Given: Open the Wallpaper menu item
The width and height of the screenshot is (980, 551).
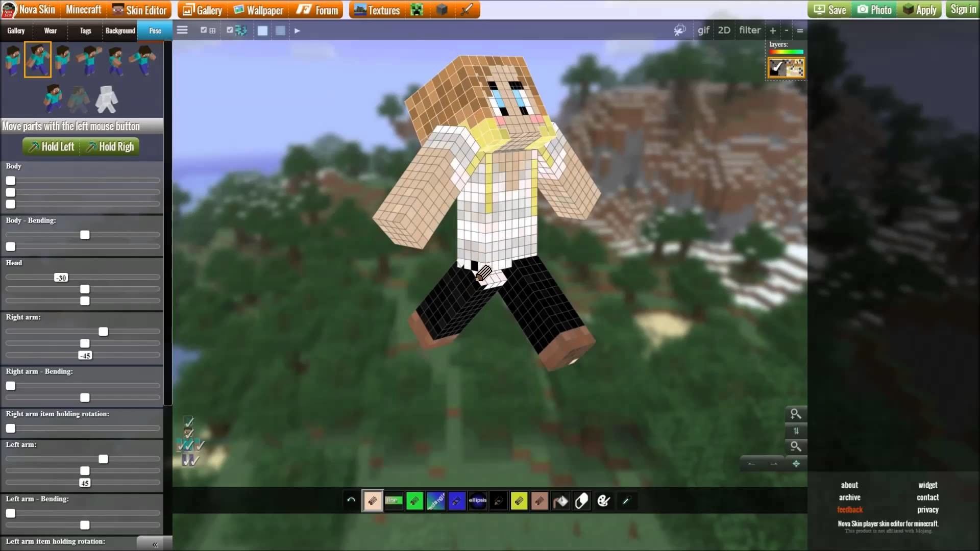Looking at the screenshot, I should tap(258, 10).
